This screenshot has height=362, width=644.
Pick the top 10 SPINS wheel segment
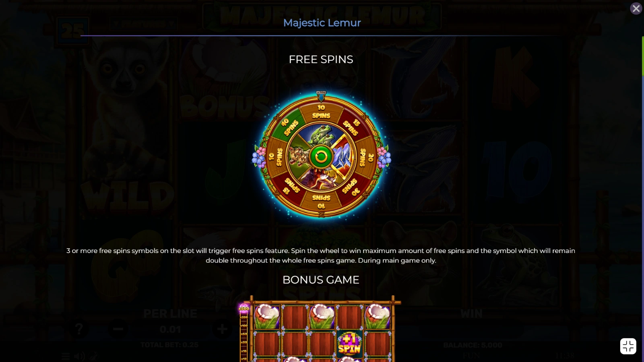[321, 111]
